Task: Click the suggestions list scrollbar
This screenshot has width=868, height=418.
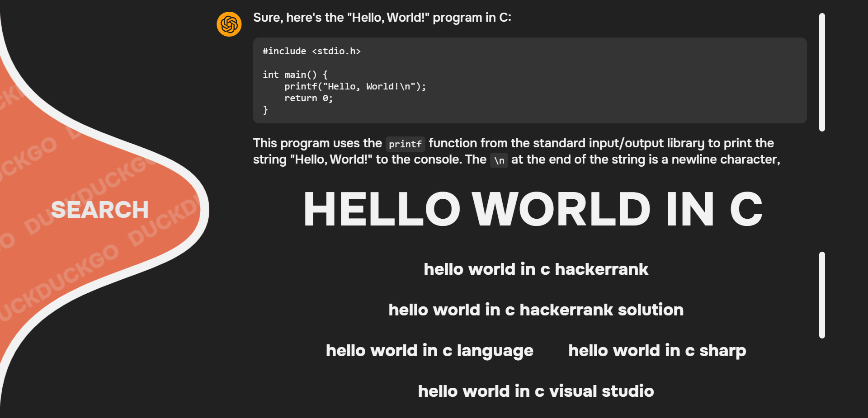Action: 822,295
